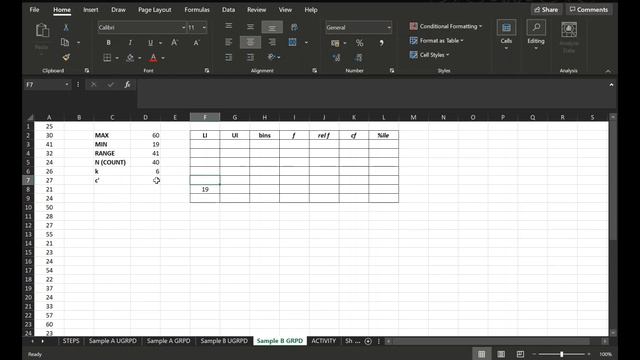
Task: Click the Fill Color bucket icon
Action: [x=130, y=58]
